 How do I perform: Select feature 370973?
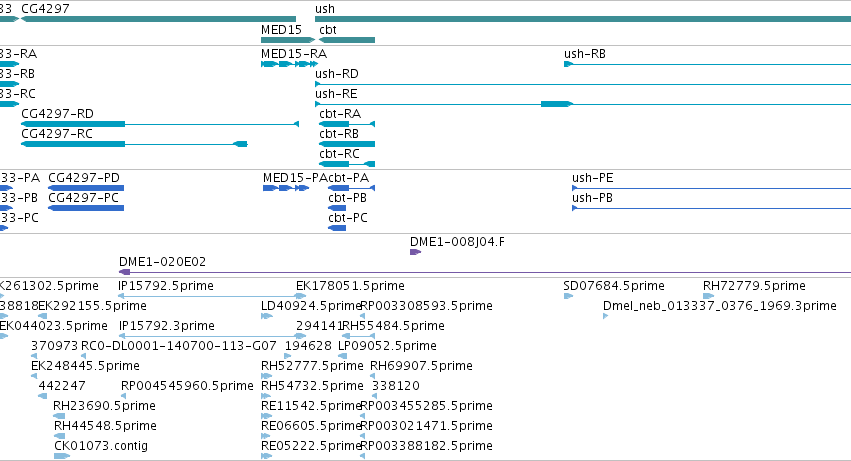click(34, 356)
